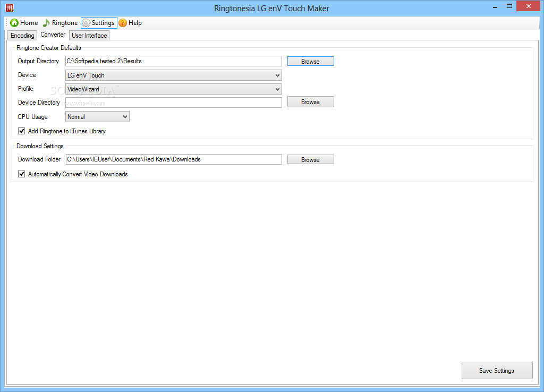544x392 pixels.
Task: Maximize the Ringtonesia window
Action: [x=509, y=6]
